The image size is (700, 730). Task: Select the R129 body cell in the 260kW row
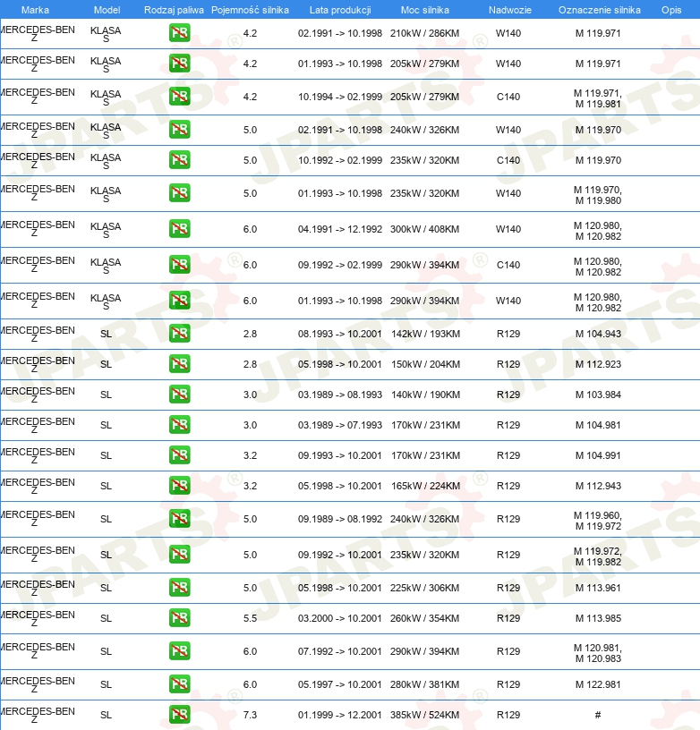[x=508, y=618]
